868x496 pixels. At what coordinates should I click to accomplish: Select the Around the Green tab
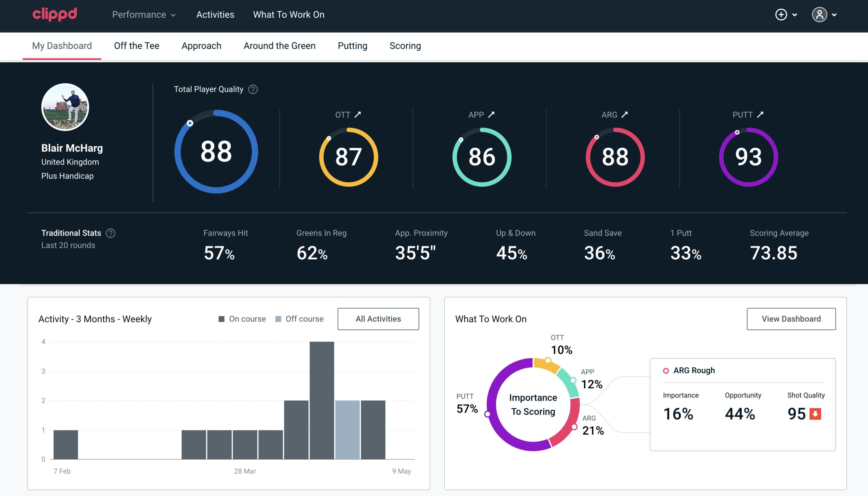pos(279,46)
